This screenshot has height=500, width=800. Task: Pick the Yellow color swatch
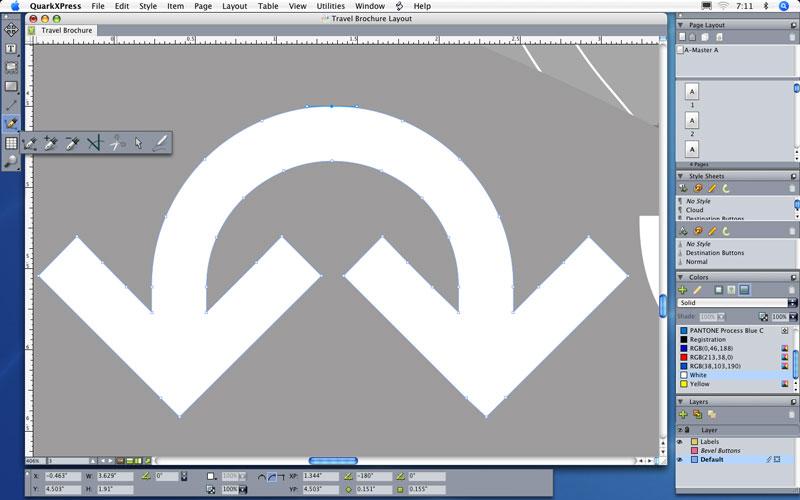tap(684, 384)
